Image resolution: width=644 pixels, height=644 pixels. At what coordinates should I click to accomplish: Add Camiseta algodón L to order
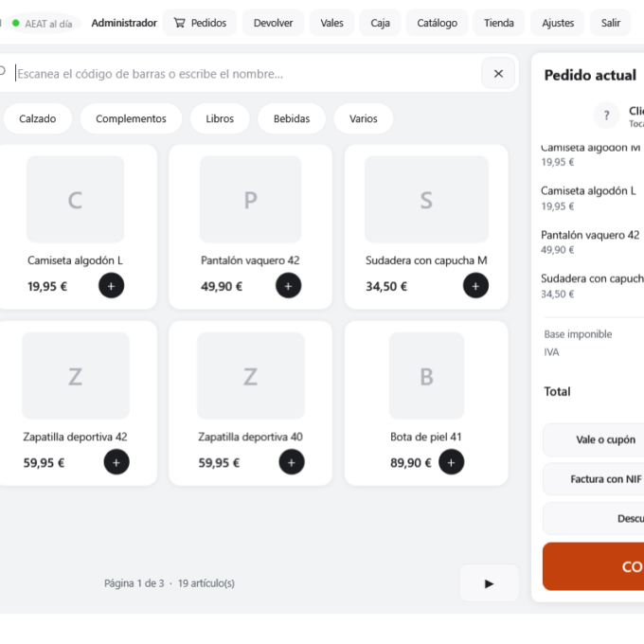(x=112, y=286)
